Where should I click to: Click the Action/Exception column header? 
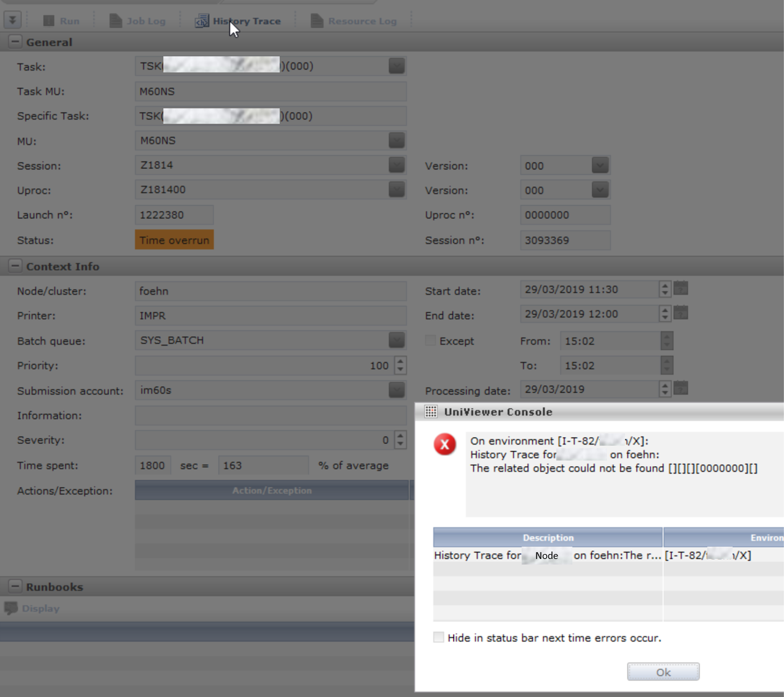pos(272,490)
